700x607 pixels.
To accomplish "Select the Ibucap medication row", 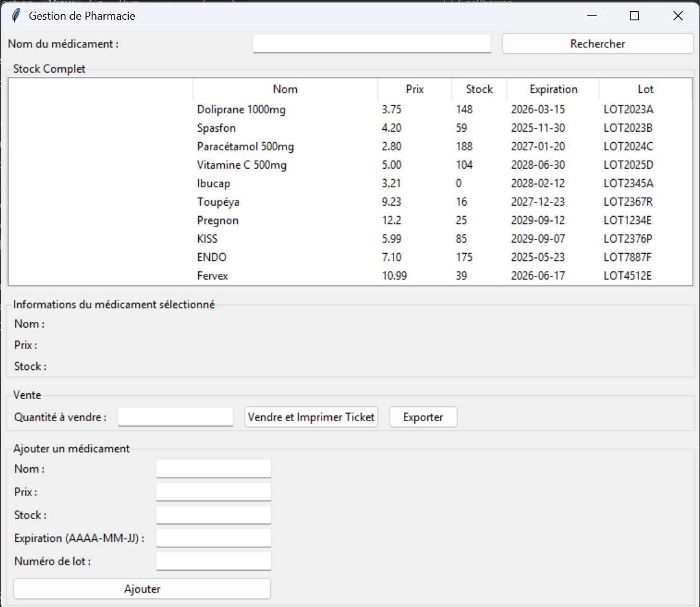I will point(214,183).
